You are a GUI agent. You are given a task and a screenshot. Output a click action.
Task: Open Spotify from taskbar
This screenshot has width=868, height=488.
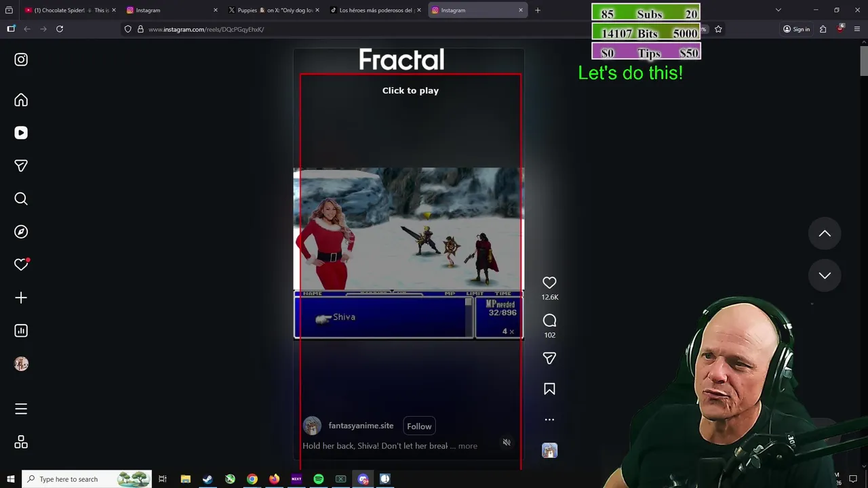tap(319, 479)
